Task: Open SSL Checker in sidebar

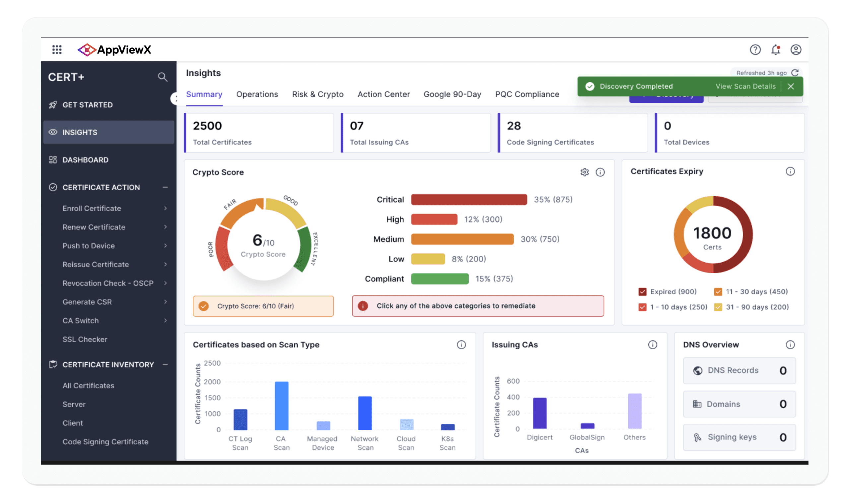Action: pos(85,339)
